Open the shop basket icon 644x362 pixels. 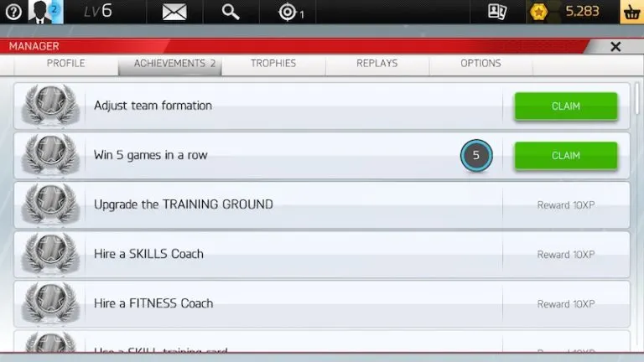click(631, 12)
